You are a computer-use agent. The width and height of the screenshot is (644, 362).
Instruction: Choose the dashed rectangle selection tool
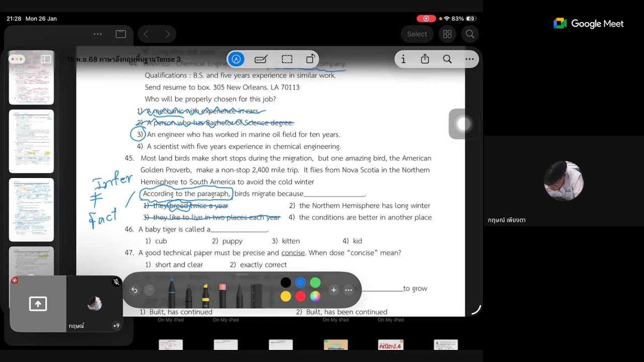[287, 59]
